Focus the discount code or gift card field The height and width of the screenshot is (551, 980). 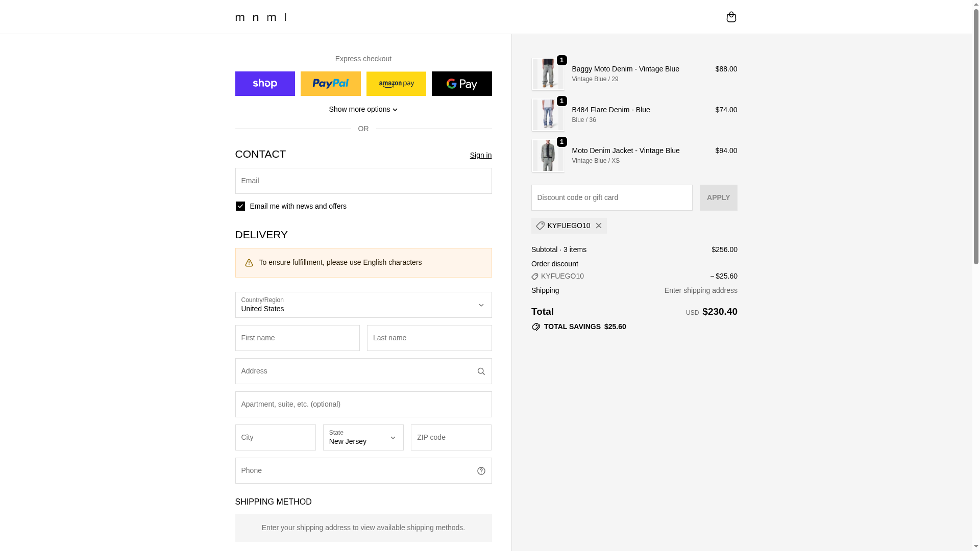(611, 197)
